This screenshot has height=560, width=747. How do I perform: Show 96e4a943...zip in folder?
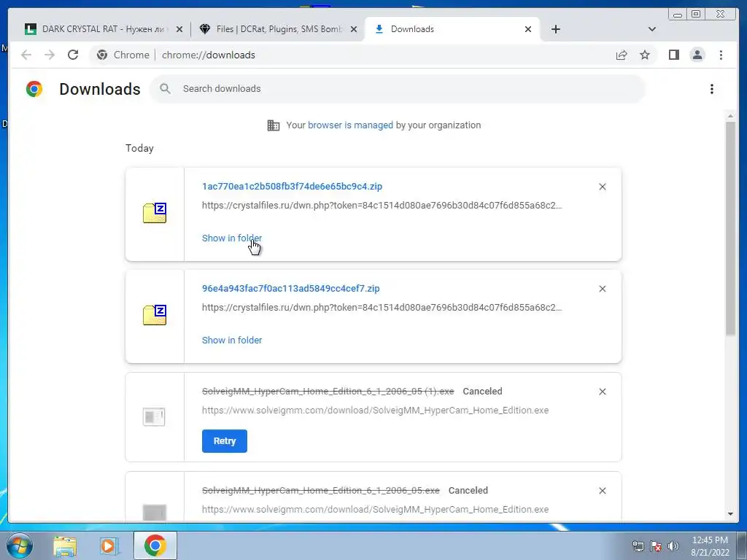click(231, 340)
